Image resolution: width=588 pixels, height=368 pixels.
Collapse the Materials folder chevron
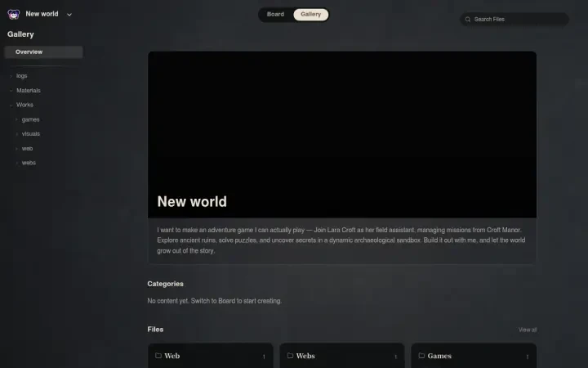coord(11,91)
